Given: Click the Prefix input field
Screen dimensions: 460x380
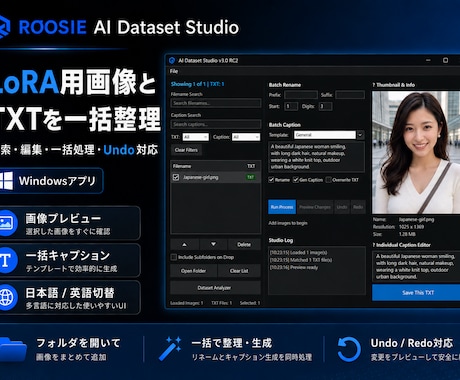Looking at the screenshot, I should pos(301,95).
